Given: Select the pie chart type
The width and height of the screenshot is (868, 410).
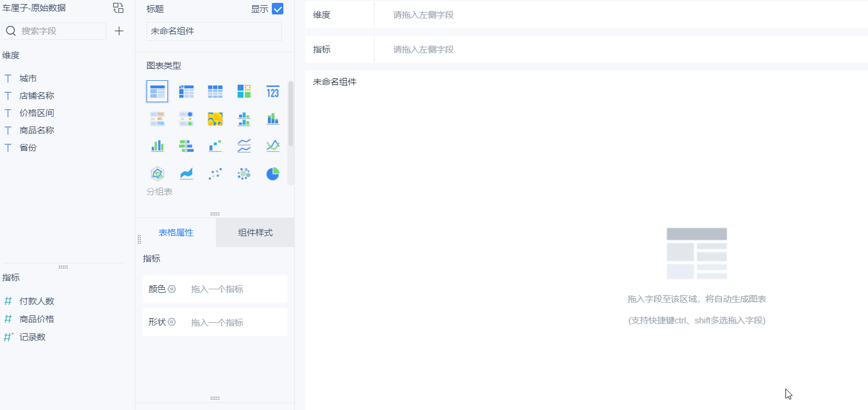Looking at the screenshot, I should [272, 173].
